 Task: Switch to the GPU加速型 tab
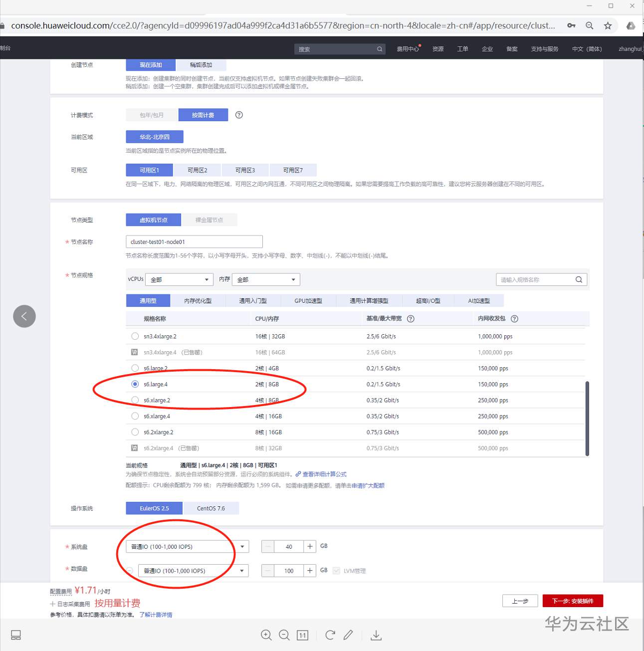pos(308,301)
